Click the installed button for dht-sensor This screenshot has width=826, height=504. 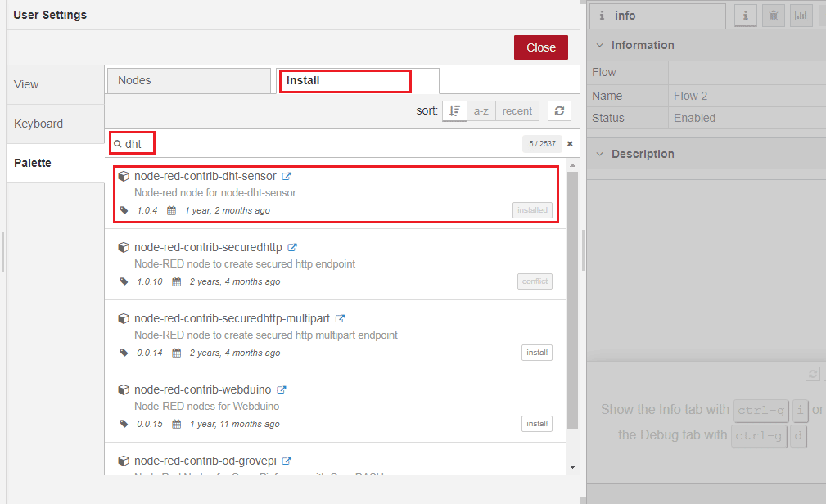tap(532, 210)
